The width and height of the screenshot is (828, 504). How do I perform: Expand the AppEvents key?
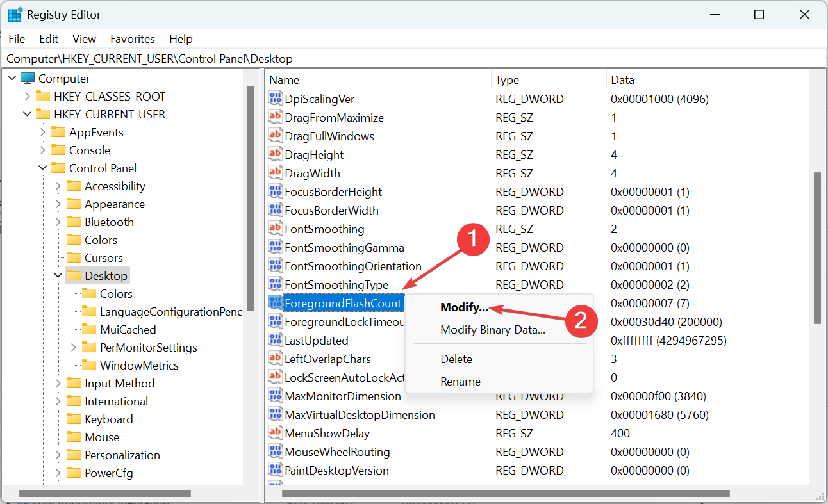pos(42,133)
